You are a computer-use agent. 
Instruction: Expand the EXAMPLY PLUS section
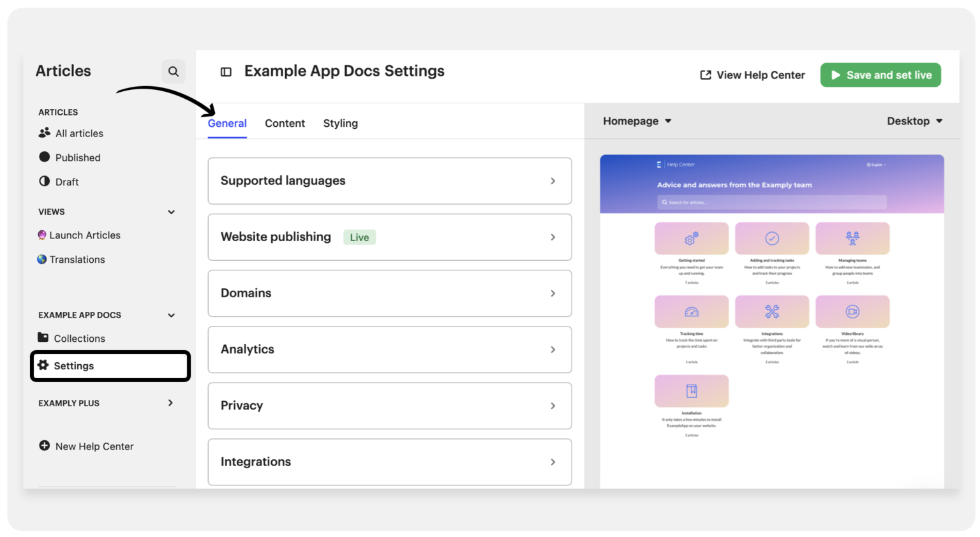point(170,402)
